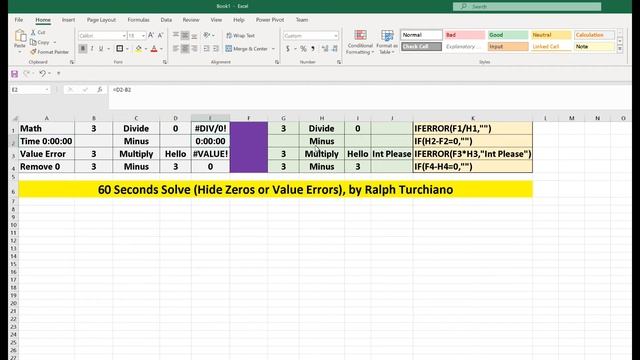Click the Copy icon
This screenshot has width=640, height=360.
tap(33, 42)
